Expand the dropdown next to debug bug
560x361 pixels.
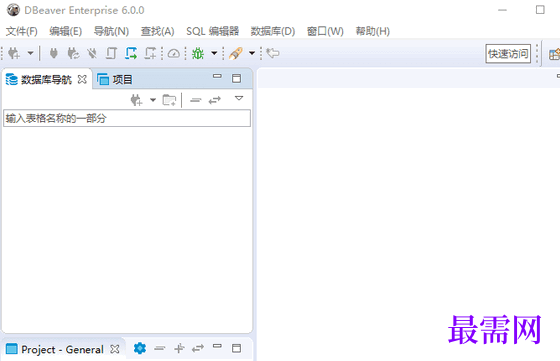coord(214,53)
